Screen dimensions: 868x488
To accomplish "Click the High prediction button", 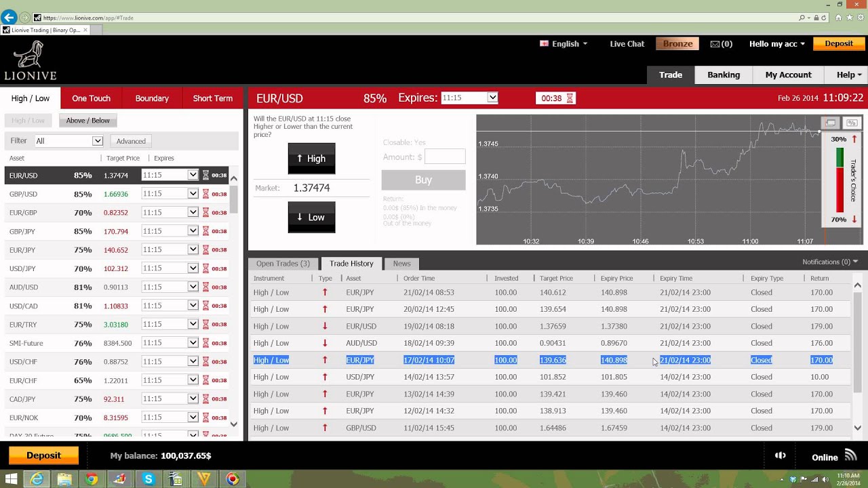I will pyautogui.click(x=311, y=159).
